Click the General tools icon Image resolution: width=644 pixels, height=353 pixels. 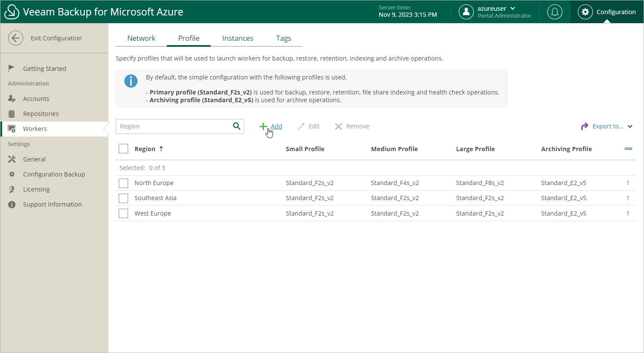click(x=12, y=159)
